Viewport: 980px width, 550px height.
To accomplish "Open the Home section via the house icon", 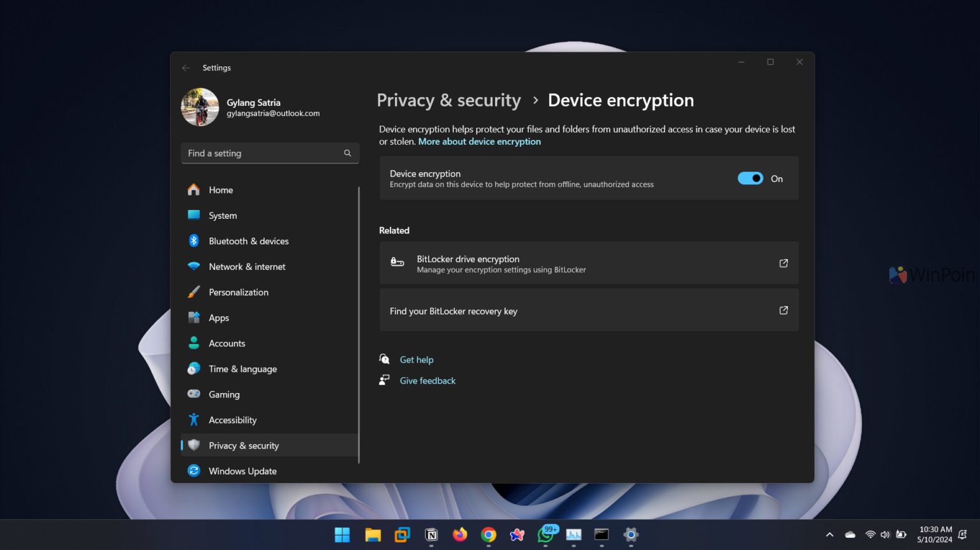I will click(193, 190).
